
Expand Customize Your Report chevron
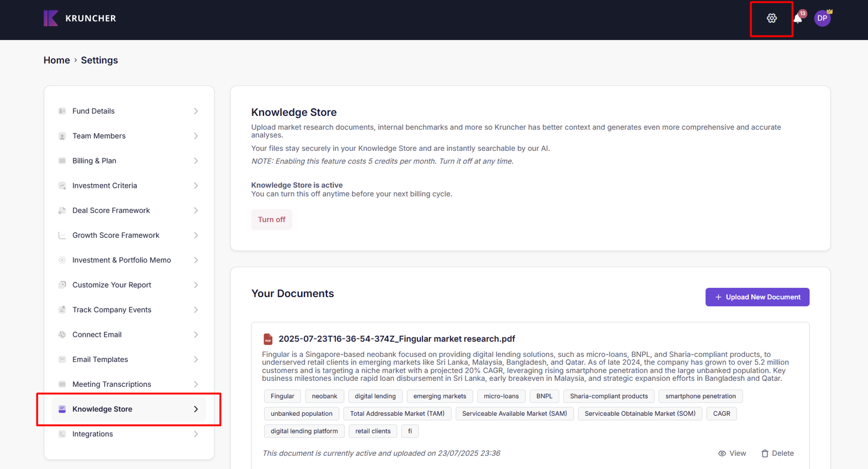(196, 285)
